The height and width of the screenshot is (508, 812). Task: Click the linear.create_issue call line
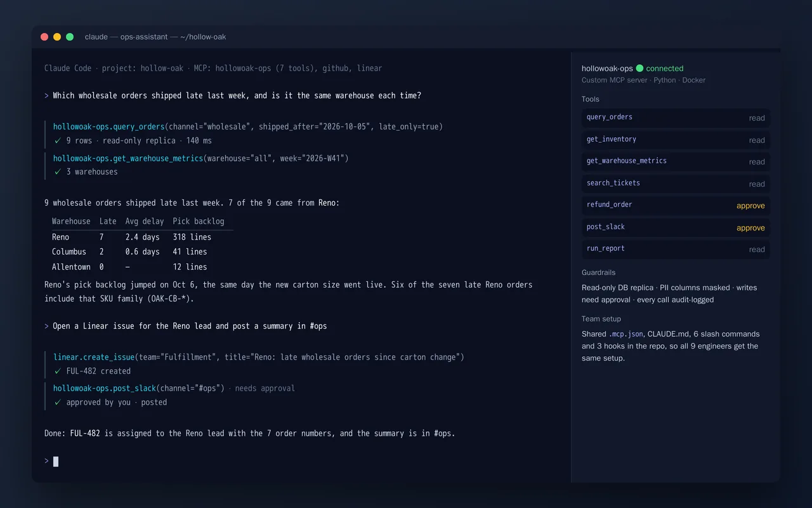[x=259, y=358]
